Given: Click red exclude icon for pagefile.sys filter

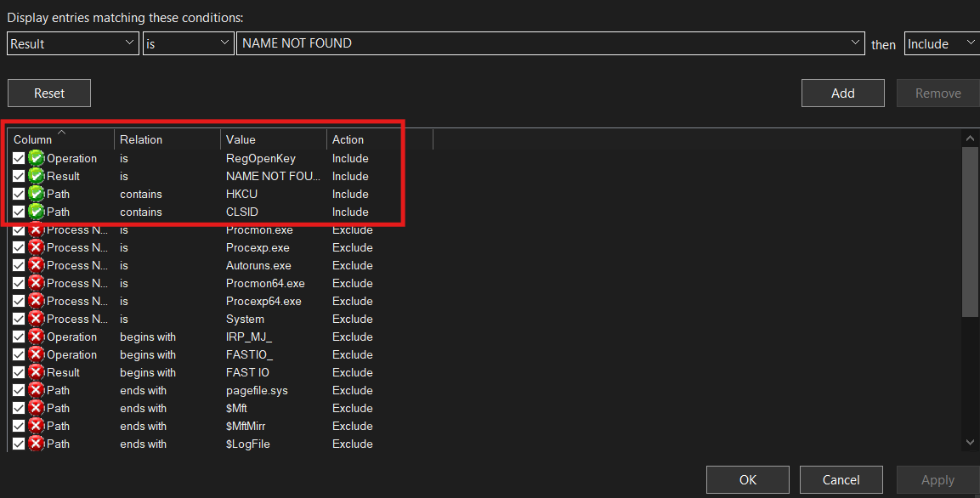Looking at the screenshot, I should click(36, 390).
